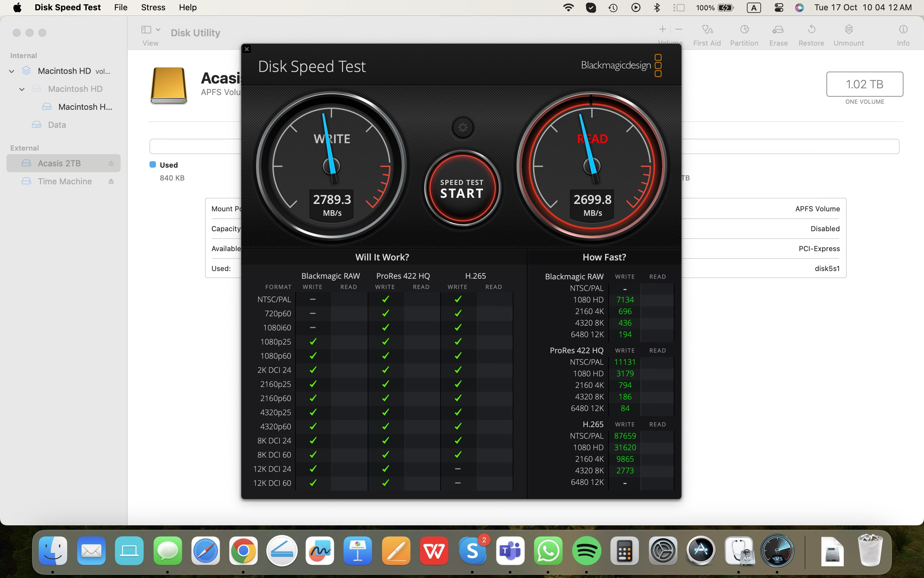
Task: Click the battery status indicator
Action: [x=715, y=7]
